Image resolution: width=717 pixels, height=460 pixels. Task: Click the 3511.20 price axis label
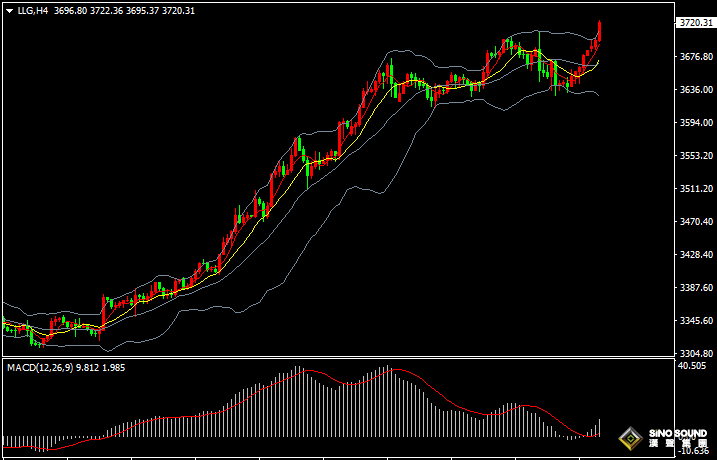tap(696, 188)
